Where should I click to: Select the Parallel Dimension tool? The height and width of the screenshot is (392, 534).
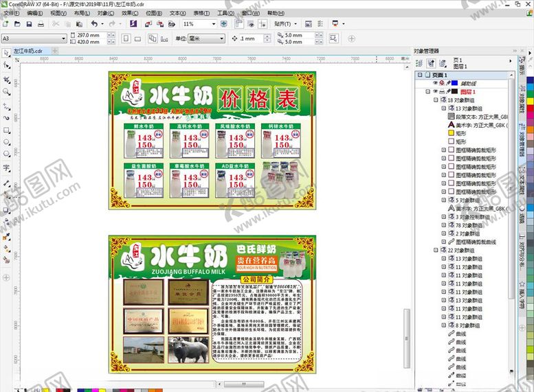[x=6, y=183]
